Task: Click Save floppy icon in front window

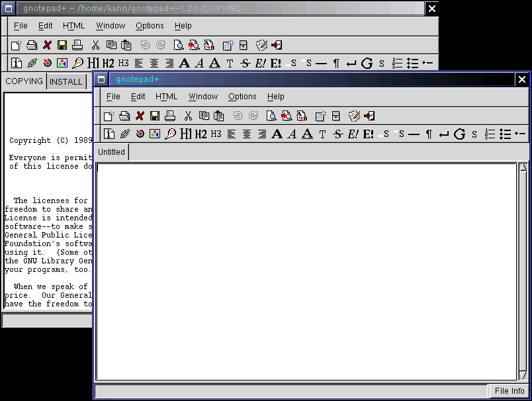Action: point(155,116)
